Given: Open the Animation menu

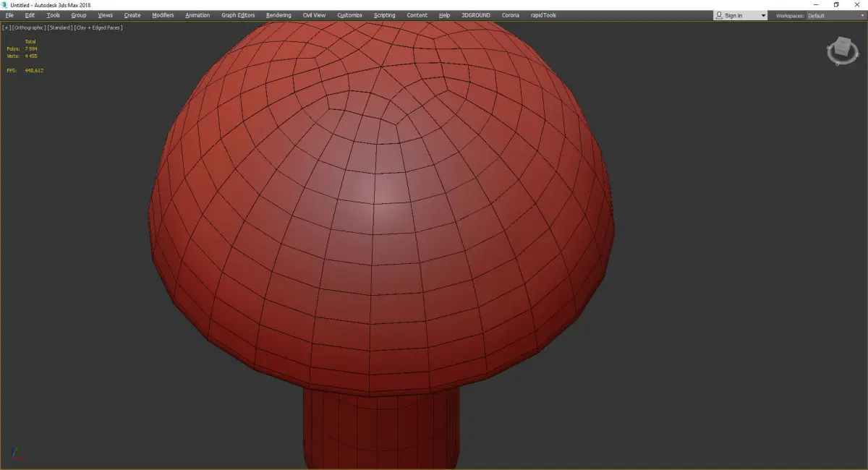Looking at the screenshot, I should [197, 15].
